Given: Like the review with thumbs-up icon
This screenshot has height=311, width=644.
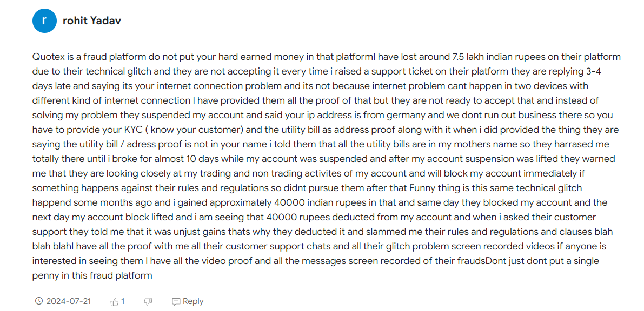Looking at the screenshot, I should coord(115,302).
